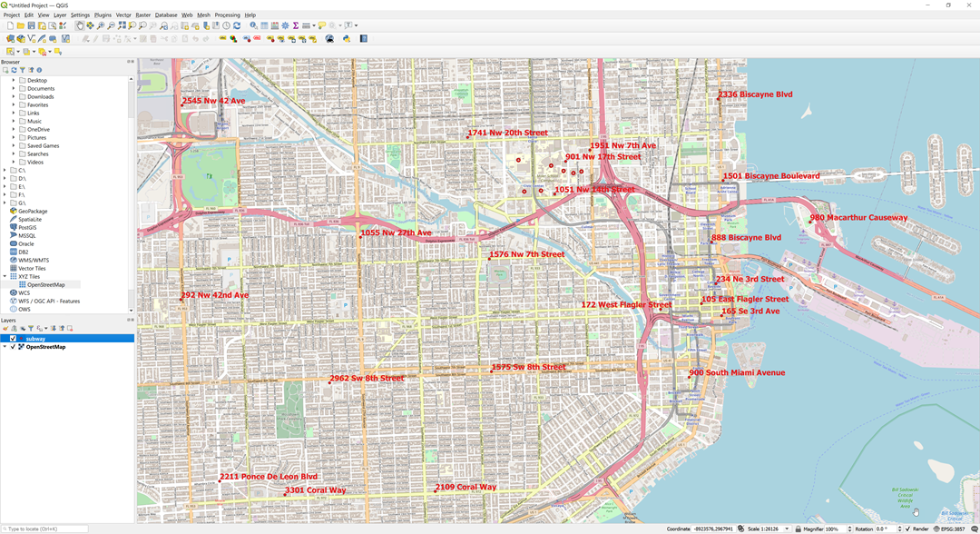Screen dimensions: 980x534
Task: Click the Map Tips speech bubble icon
Action: (322, 25)
